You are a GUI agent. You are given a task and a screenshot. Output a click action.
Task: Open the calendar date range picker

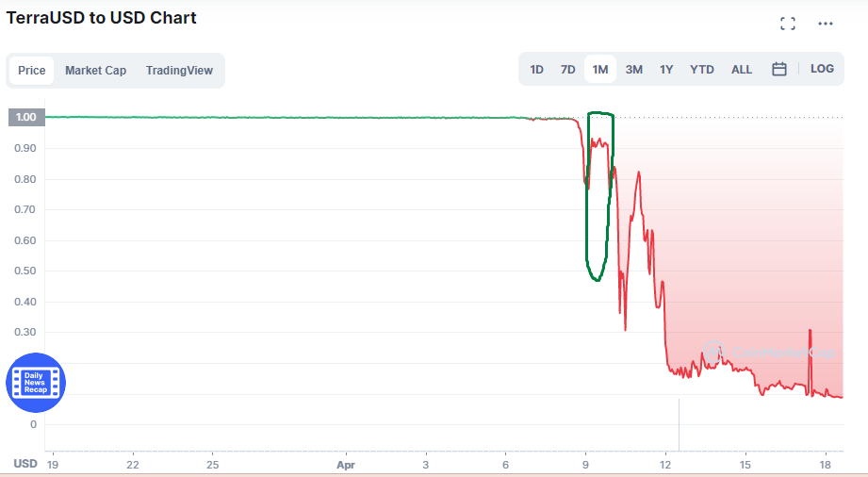tap(778, 69)
